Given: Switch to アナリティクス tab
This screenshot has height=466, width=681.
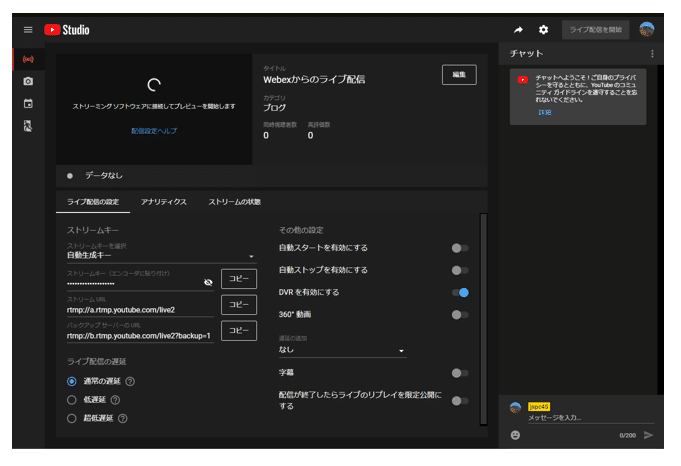Looking at the screenshot, I should (x=164, y=202).
